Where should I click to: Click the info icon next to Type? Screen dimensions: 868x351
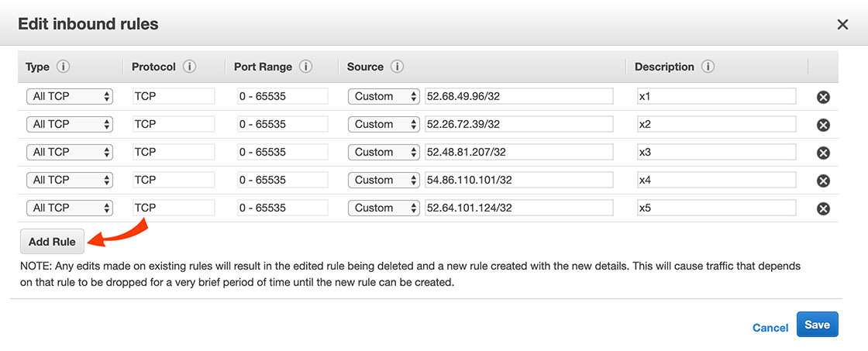pyautogui.click(x=63, y=67)
